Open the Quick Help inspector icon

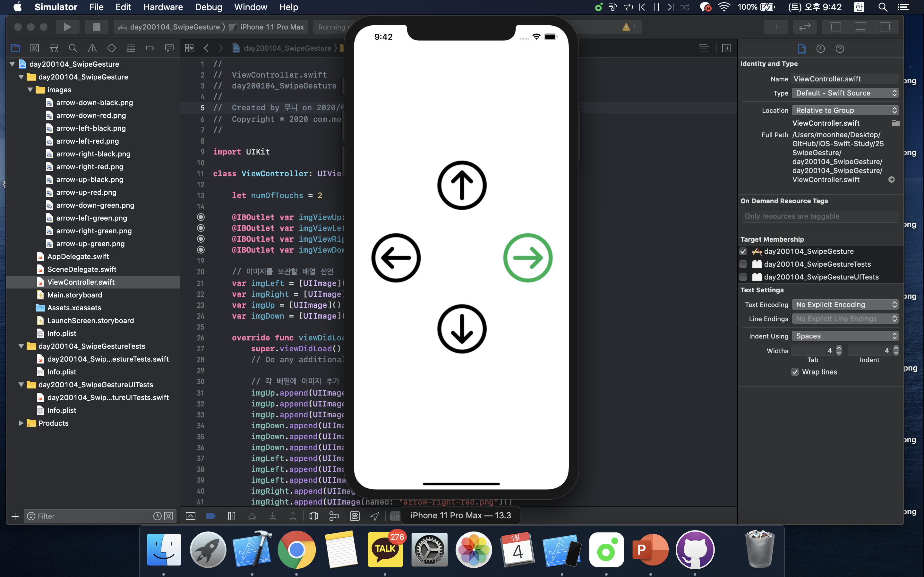[840, 48]
